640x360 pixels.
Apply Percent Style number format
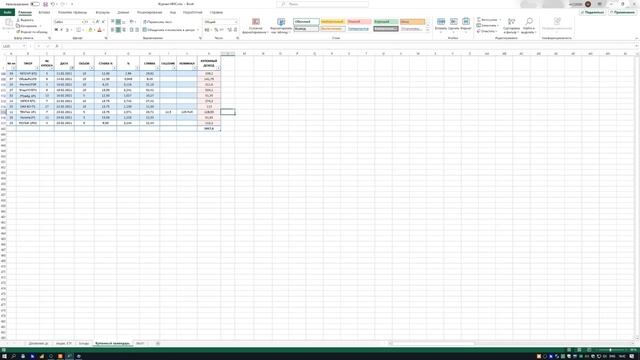pyautogui.click(x=216, y=30)
